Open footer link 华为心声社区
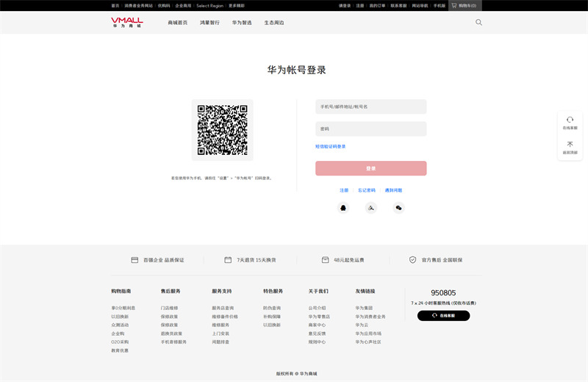588x382 pixels. tap(368, 342)
